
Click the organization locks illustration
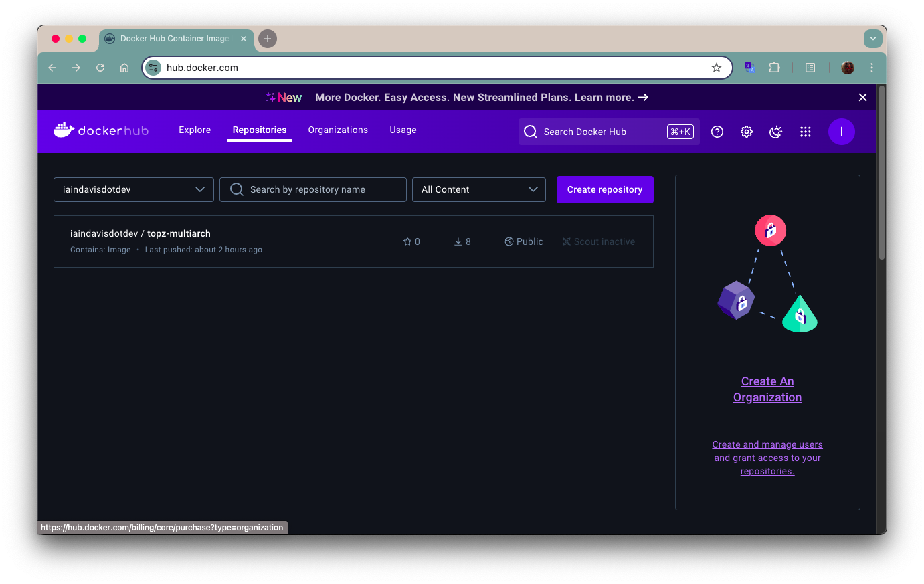(x=767, y=274)
